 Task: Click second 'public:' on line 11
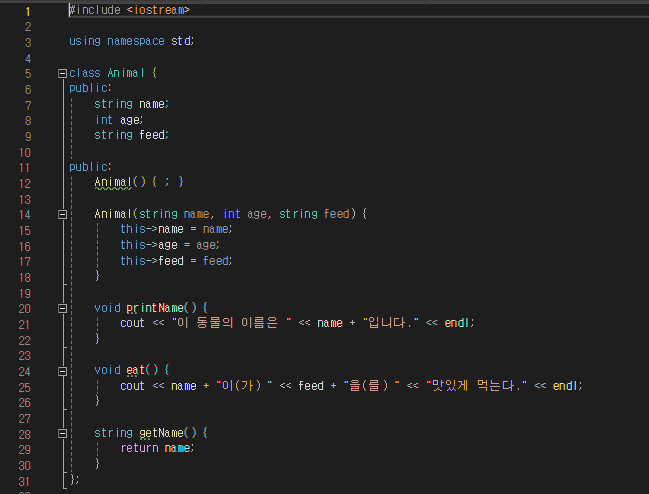click(90, 167)
